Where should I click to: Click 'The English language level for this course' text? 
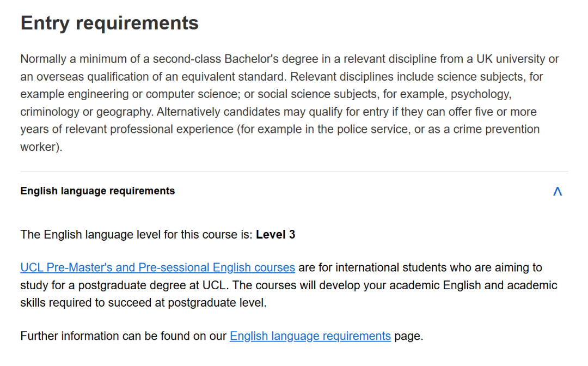(136, 235)
